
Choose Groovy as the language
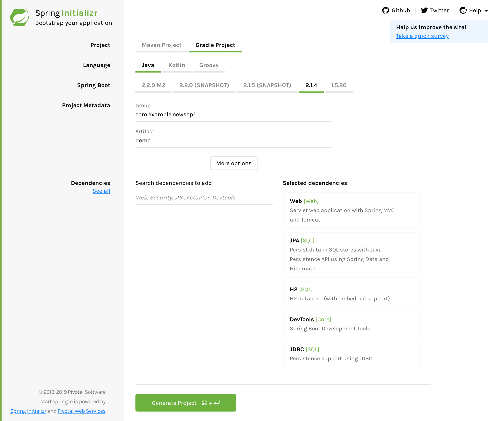pyautogui.click(x=209, y=65)
